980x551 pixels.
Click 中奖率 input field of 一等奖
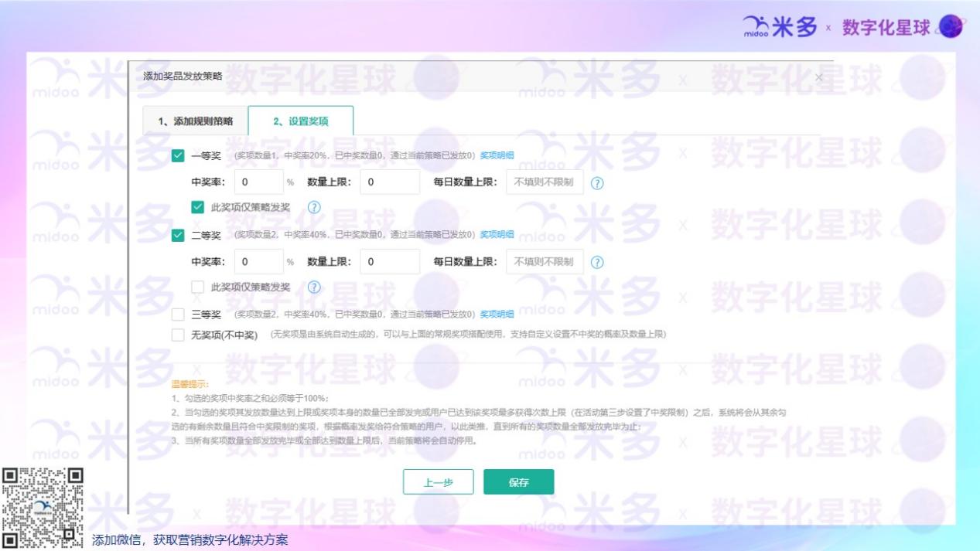[258, 182]
